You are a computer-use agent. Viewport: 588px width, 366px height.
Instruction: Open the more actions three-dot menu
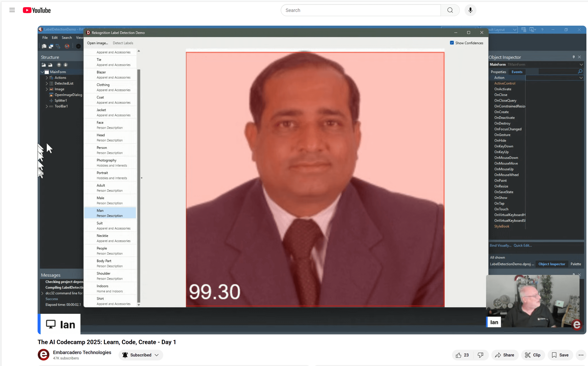click(581, 355)
